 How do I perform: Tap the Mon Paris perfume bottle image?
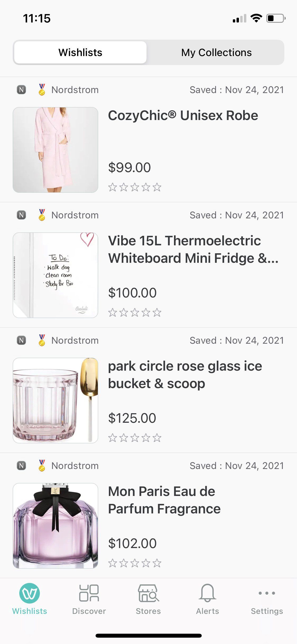[55, 526]
